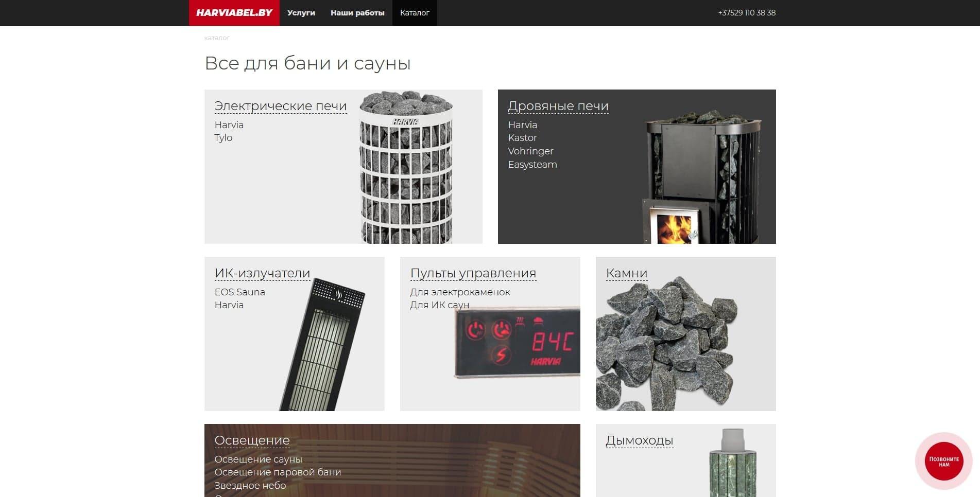The width and height of the screenshot is (980, 497).
Task: Open the Пульты управления category
Action: [x=473, y=273]
